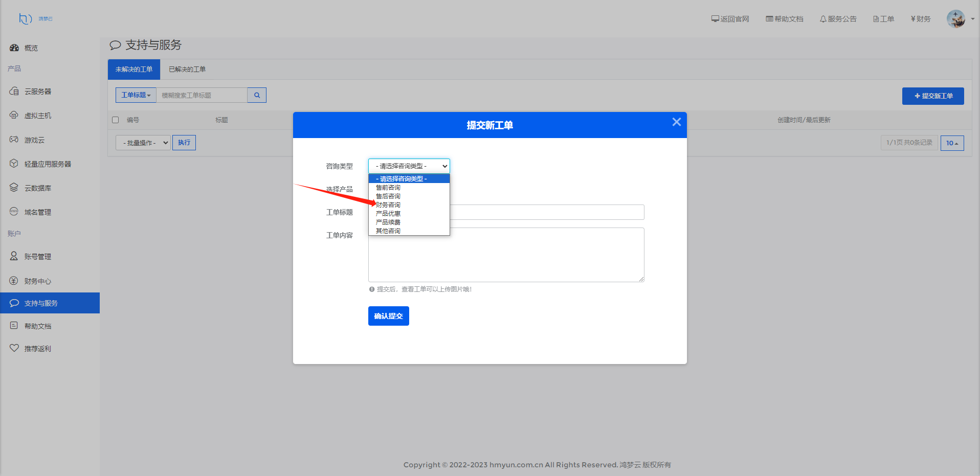
Task: Open the cloud database icon in sidebar
Action: pyautogui.click(x=14, y=188)
